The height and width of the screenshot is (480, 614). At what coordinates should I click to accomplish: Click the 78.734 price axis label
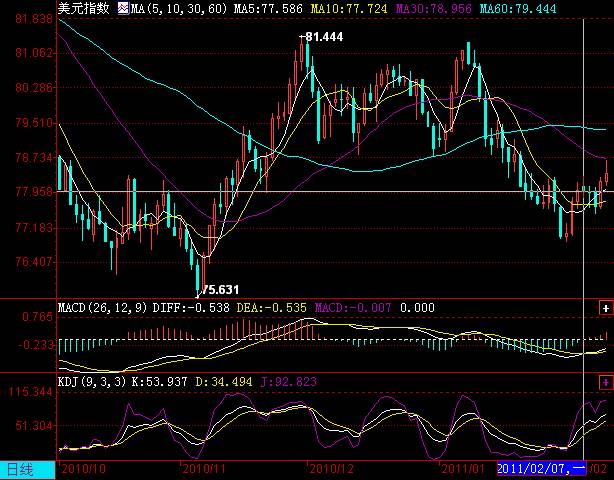point(34,158)
